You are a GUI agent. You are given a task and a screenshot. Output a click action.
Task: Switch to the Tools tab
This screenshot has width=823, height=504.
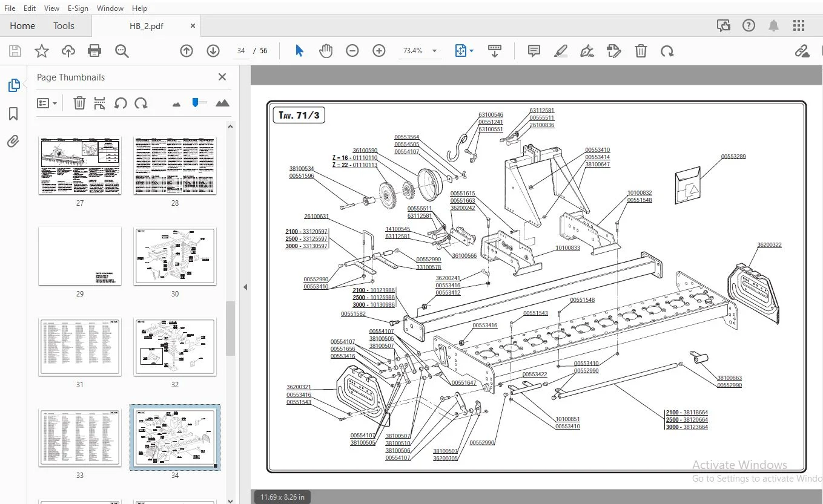64,26
